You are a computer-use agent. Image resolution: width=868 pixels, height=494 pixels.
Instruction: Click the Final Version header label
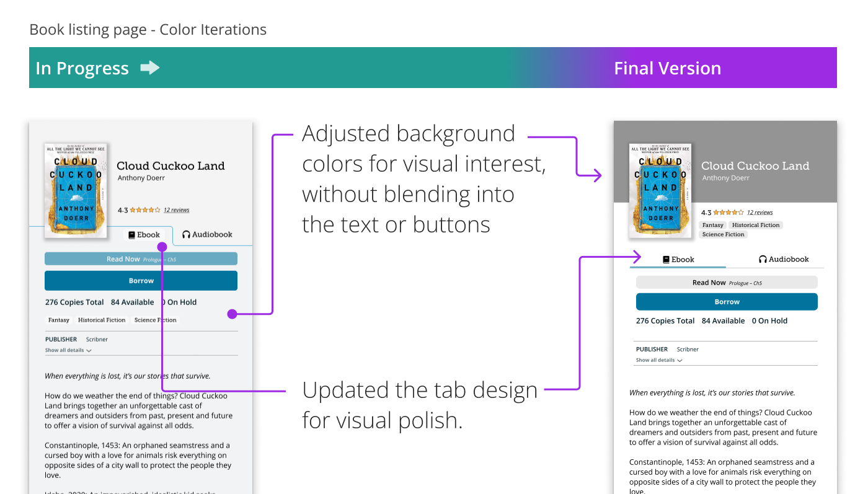pos(668,68)
